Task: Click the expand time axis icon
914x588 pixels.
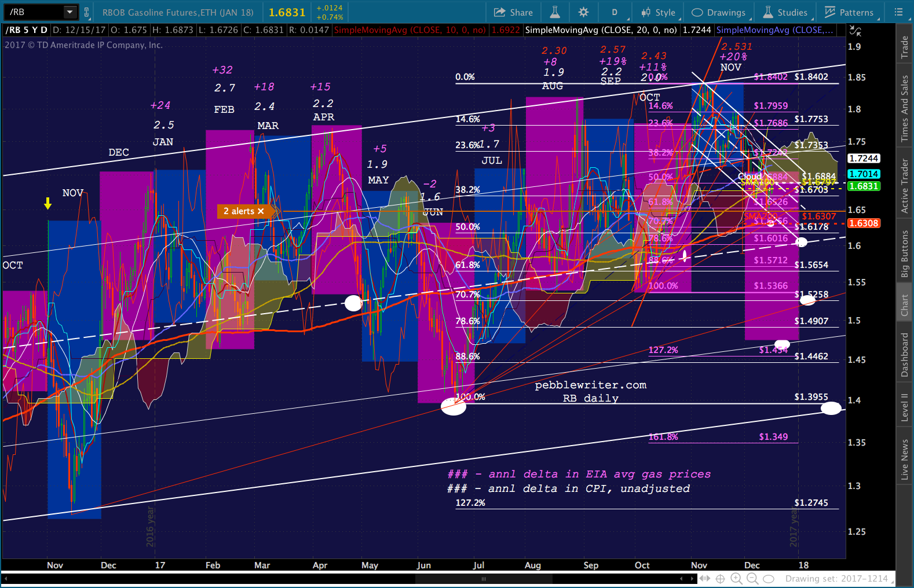Action: coord(705,578)
